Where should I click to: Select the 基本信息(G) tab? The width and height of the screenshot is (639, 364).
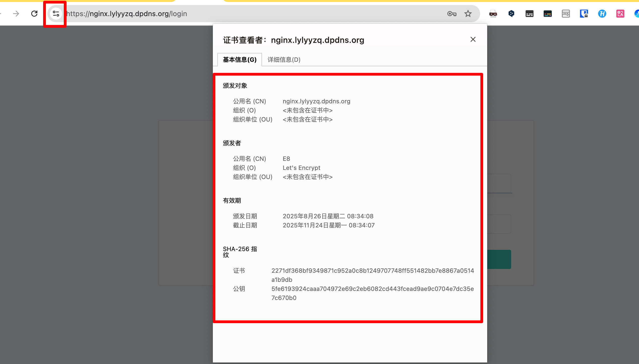pos(240,60)
